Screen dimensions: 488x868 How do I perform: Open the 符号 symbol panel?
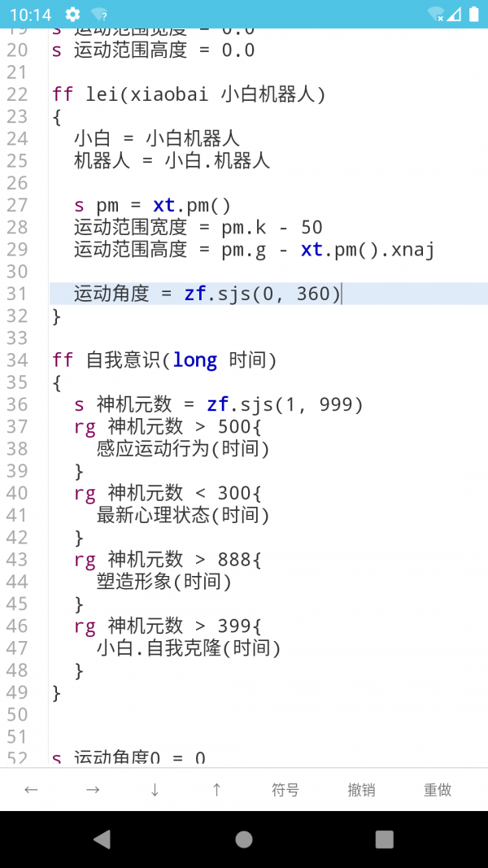[x=285, y=790]
